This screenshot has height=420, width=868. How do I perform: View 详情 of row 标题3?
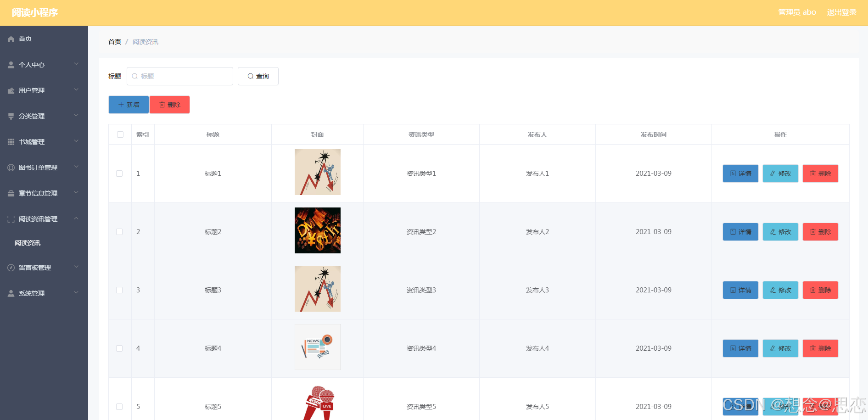pyautogui.click(x=740, y=290)
